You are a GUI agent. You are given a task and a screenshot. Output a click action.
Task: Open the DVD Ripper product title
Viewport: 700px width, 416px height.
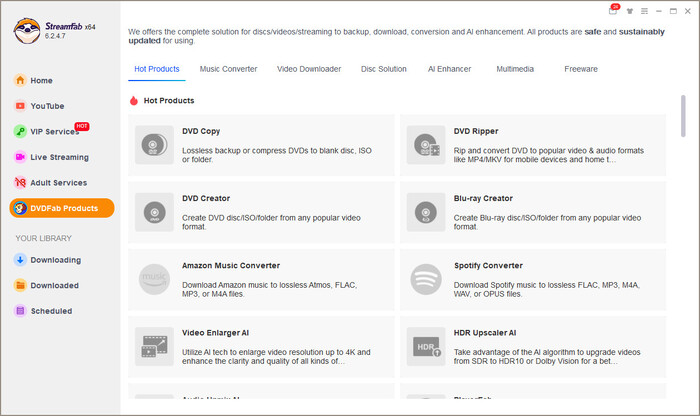[x=476, y=131]
